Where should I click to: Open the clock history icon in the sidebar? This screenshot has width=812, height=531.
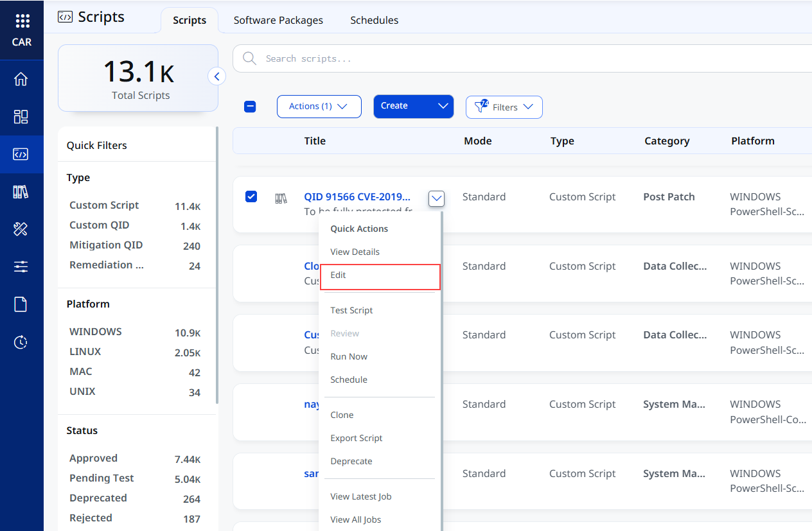pos(21,342)
